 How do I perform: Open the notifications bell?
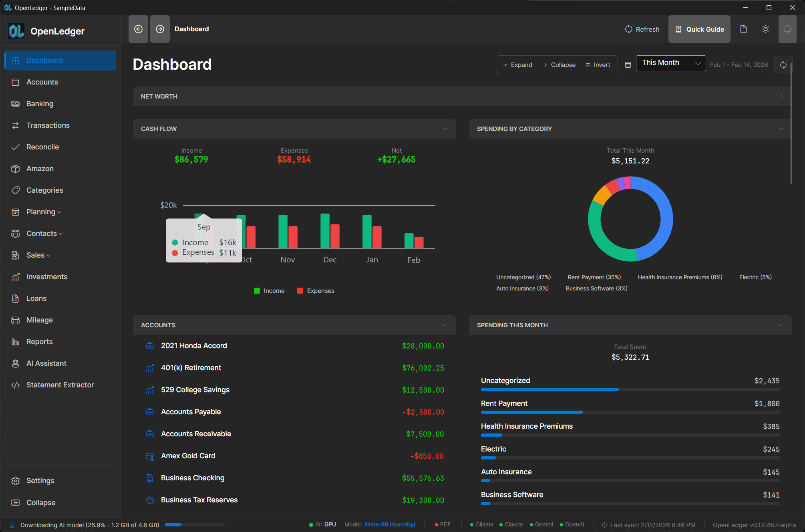pos(787,29)
